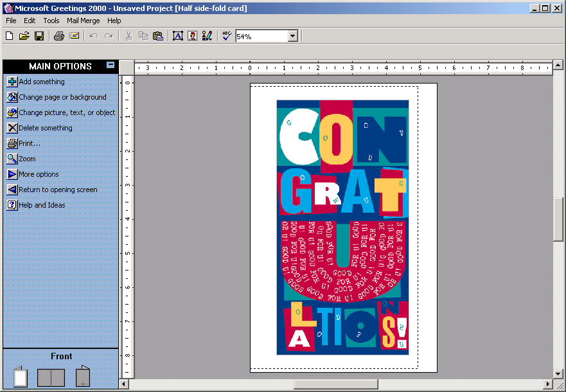Image resolution: width=566 pixels, height=392 pixels.
Task: Save the project with the floppy disk icon
Action: click(x=39, y=36)
